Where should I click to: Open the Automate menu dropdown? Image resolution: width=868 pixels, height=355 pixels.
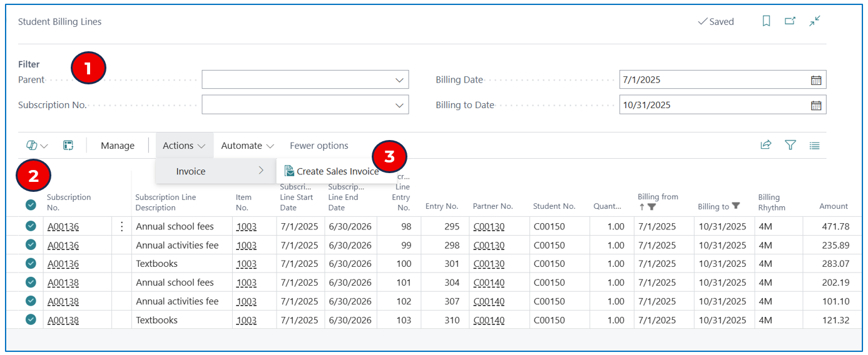click(247, 145)
